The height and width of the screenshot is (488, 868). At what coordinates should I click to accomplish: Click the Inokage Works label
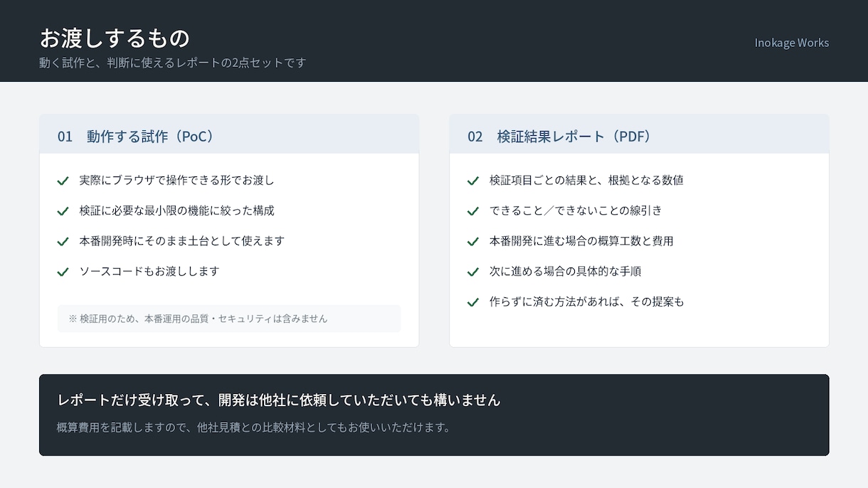click(x=792, y=43)
